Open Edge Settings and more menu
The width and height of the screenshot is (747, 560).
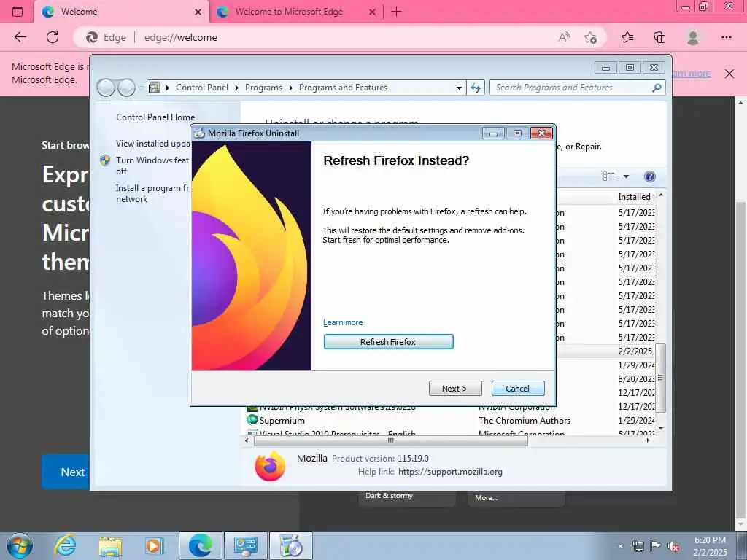coord(726,37)
